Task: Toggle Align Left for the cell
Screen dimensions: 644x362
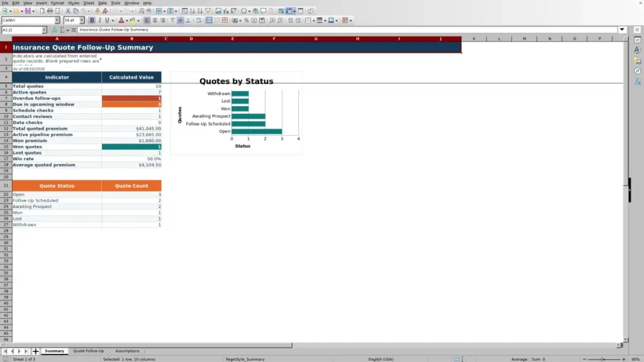Action: pos(147,21)
